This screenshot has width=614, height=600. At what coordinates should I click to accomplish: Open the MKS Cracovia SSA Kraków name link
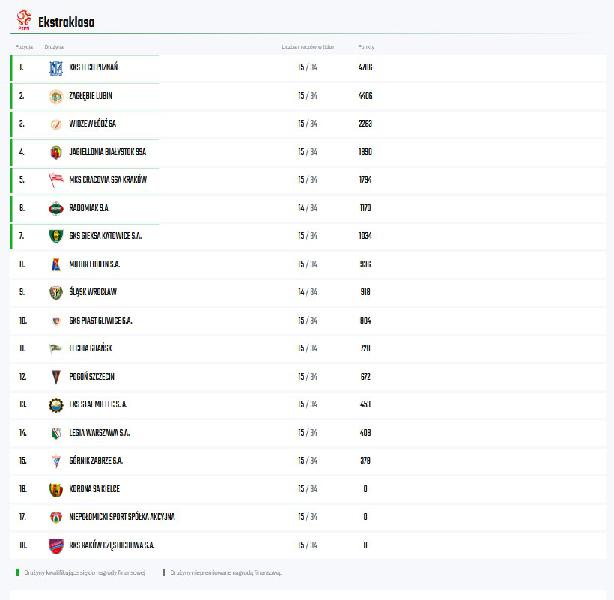(108, 180)
